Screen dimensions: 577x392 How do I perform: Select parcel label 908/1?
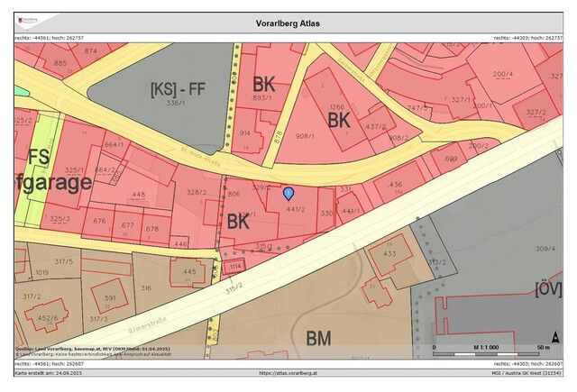(305, 136)
